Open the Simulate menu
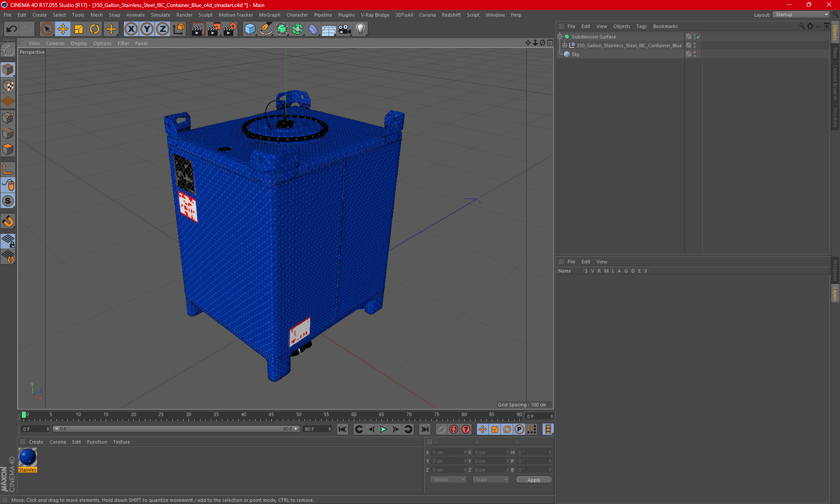The image size is (840, 504). coord(160,15)
